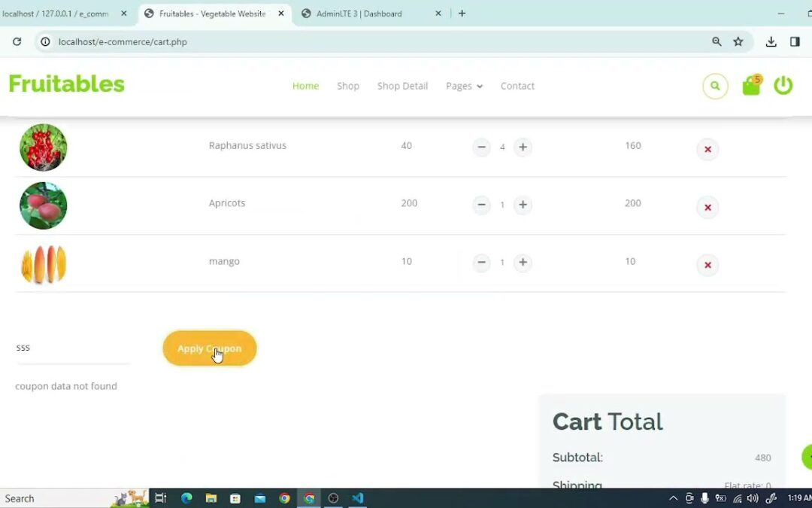Click the site info icon in address bar

click(x=46, y=41)
